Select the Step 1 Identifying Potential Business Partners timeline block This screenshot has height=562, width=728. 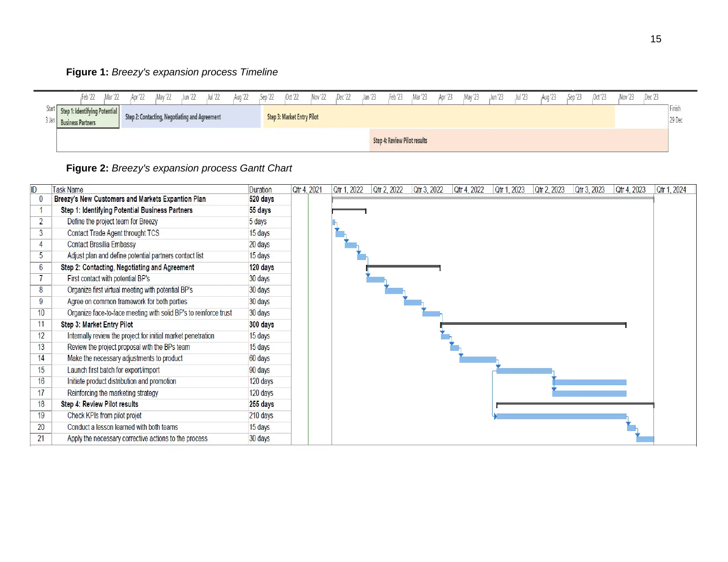click(x=88, y=117)
